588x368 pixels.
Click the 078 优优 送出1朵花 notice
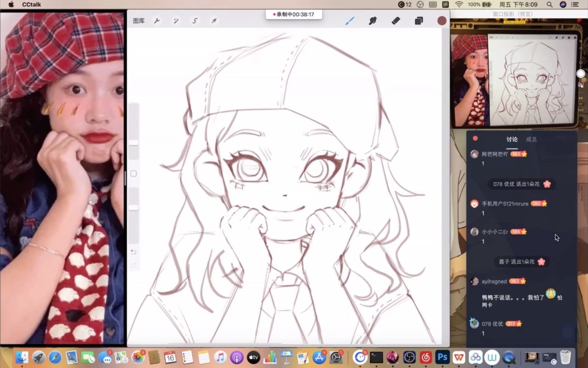click(522, 184)
